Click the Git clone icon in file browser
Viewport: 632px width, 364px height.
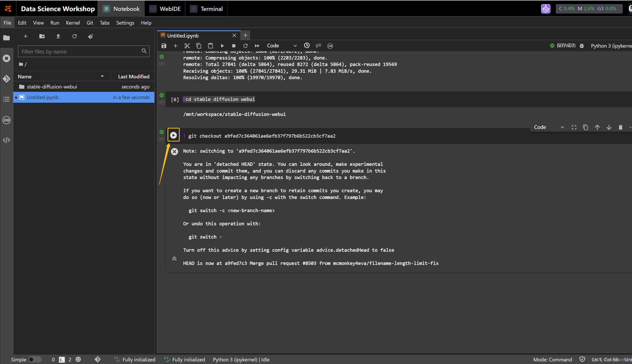click(x=91, y=36)
